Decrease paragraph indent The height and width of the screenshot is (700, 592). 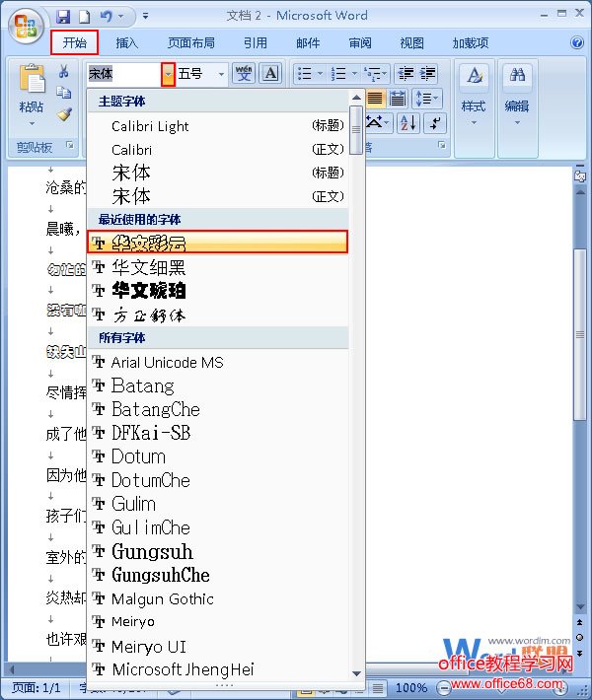406,73
